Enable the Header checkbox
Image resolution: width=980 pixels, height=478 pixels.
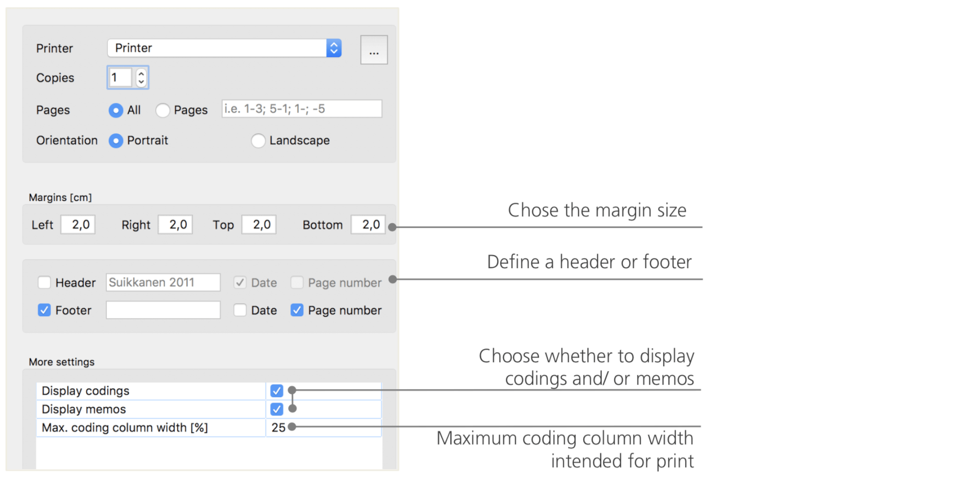click(x=44, y=282)
